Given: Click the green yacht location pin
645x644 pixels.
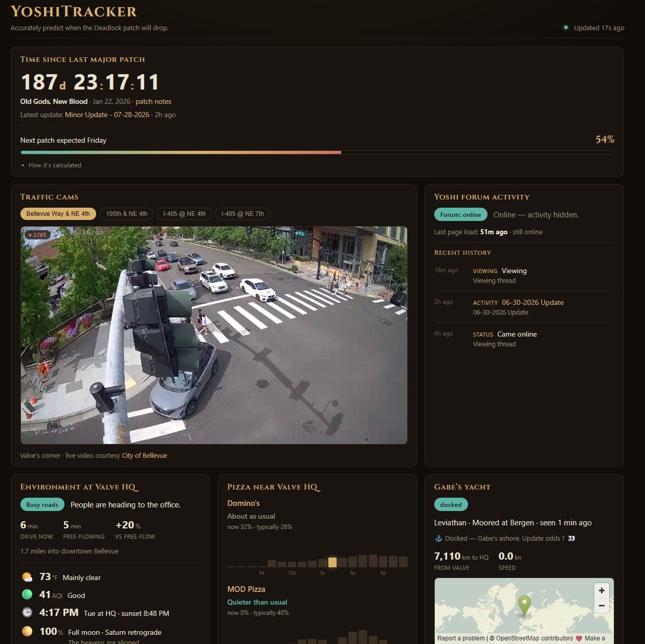Looking at the screenshot, I should coord(524,605).
